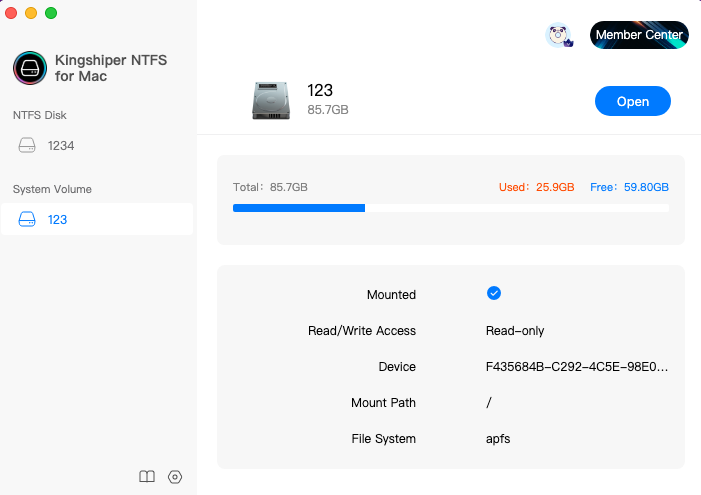The height and width of the screenshot is (495, 701).
Task: Open the Member Center
Action: click(x=639, y=35)
